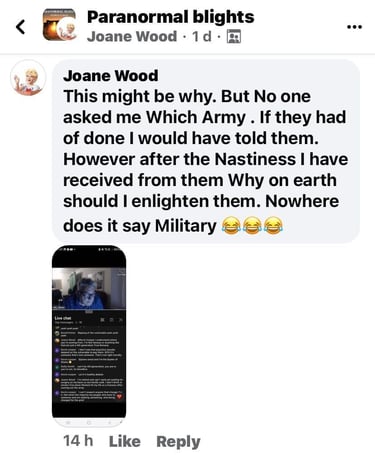Image resolution: width=375 pixels, height=455 pixels.
Task: Open the attached phone screenshot image
Action: click(x=89, y=336)
